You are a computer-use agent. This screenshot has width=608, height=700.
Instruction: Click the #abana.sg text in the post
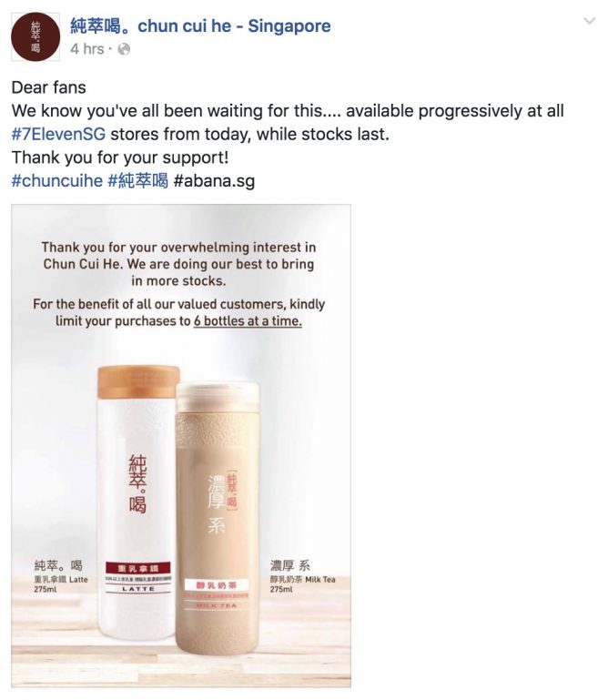tap(214, 181)
